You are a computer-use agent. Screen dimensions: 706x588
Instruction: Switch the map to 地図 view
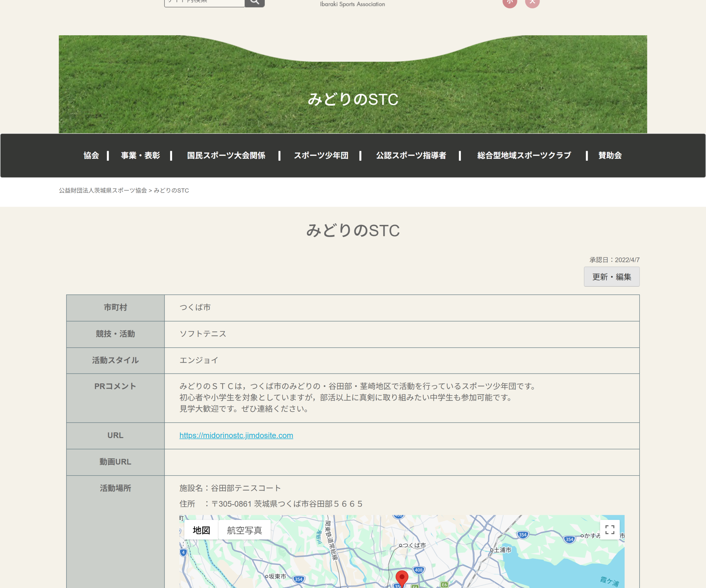pos(201,530)
